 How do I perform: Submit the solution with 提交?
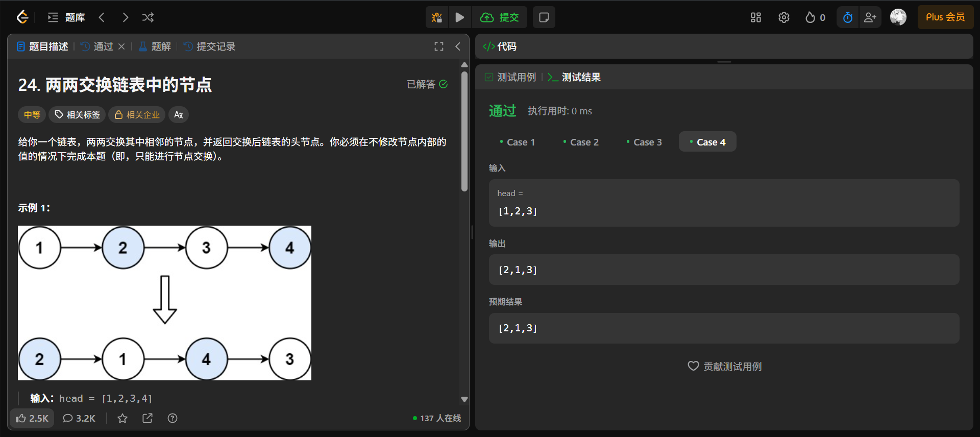[500, 17]
